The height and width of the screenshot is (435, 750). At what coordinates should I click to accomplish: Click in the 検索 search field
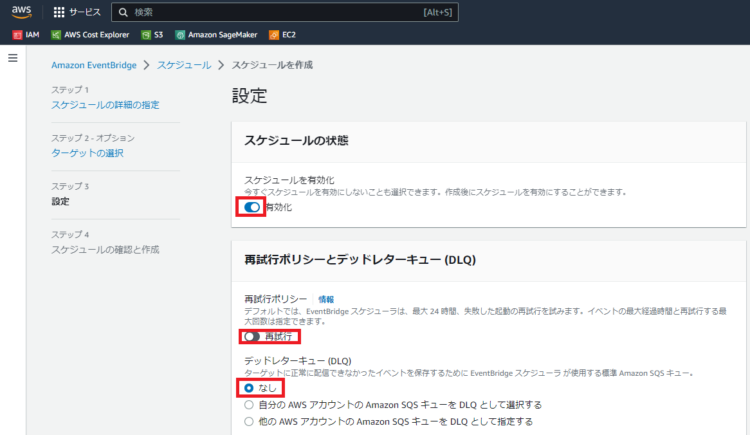click(x=285, y=12)
